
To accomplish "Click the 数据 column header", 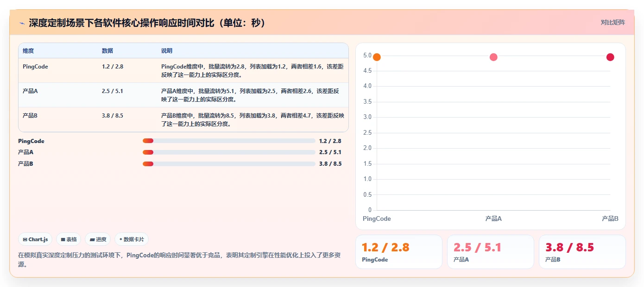I will point(107,50).
